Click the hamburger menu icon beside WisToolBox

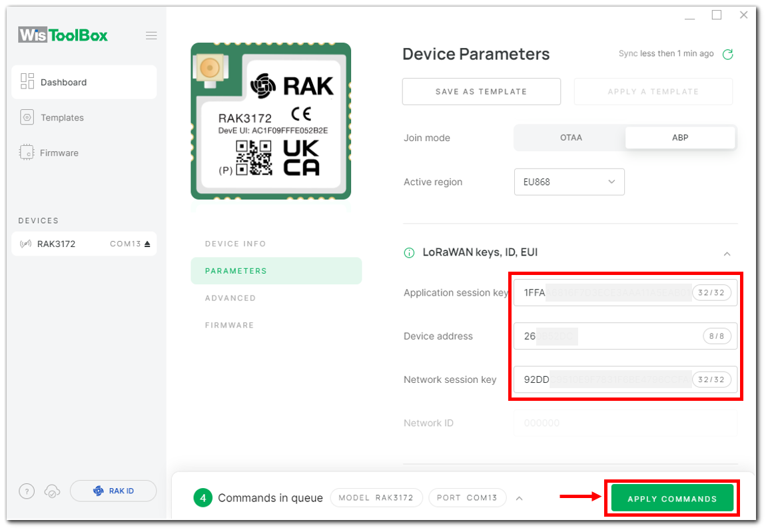pos(151,35)
